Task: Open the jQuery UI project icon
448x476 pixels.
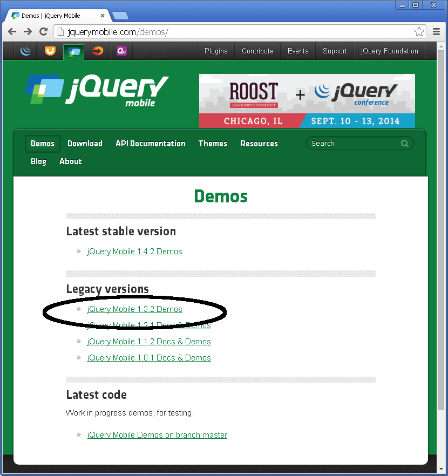Action: [50, 51]
